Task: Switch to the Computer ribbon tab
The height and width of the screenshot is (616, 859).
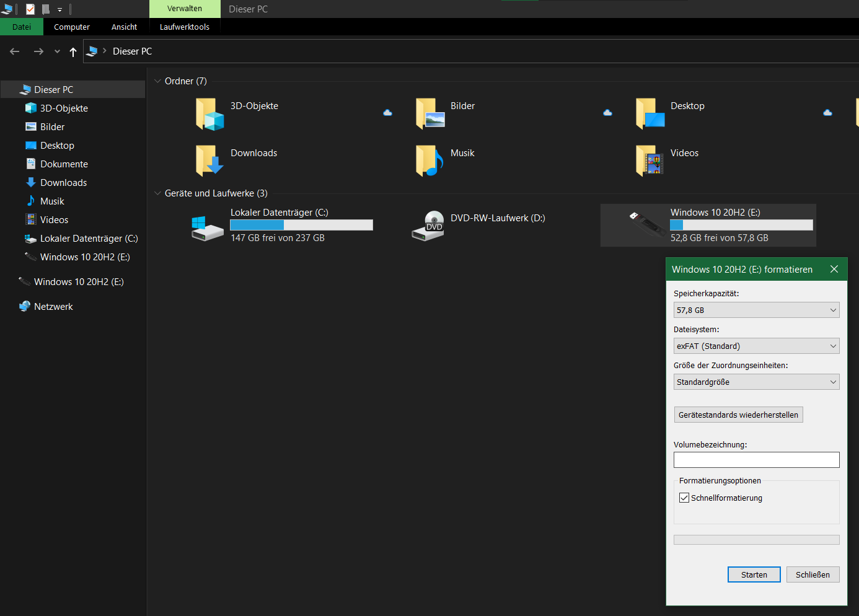Action: pyautogui.click(x=72, y=27)
